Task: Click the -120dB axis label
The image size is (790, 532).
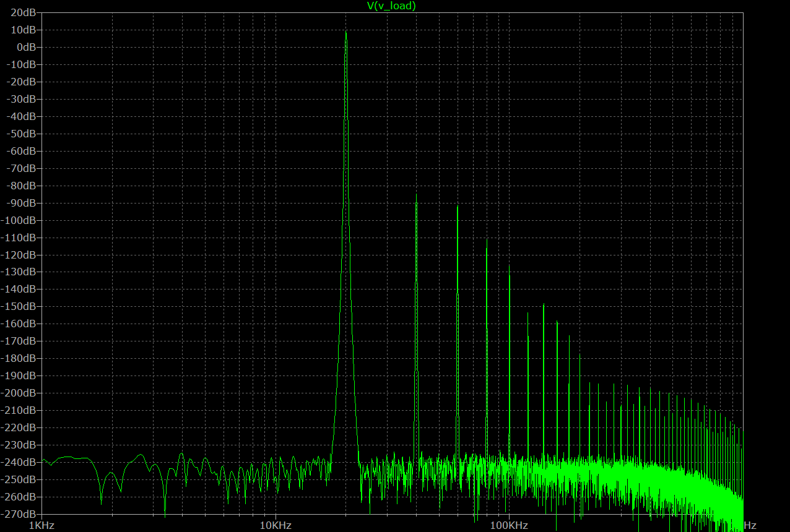Action: click(19, 255)
